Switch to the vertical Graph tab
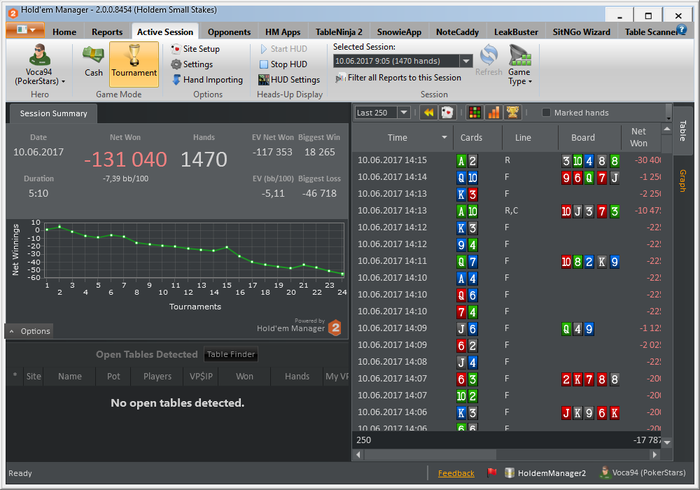Viewport: 700px width, 490px height. pos(682,181)
